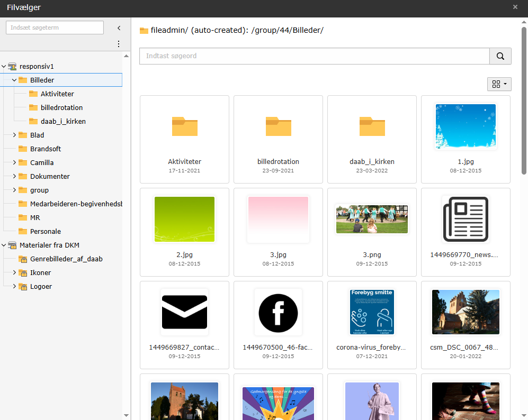The width and height of the screenshot is (528, 420).
Task: Collapse the folder tree panel arrow
Action: click(119, 28)
